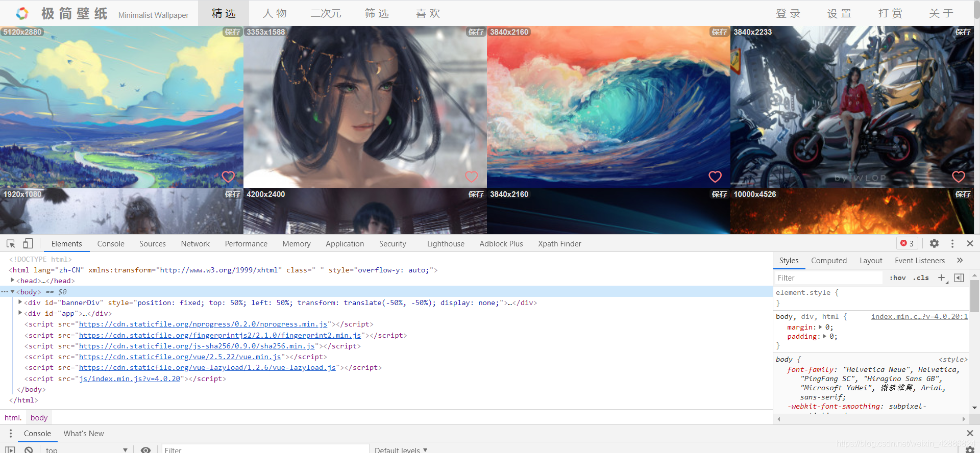Open the Memory tab
The width and height of the screenshot is (980, 453).
(297, 243)
